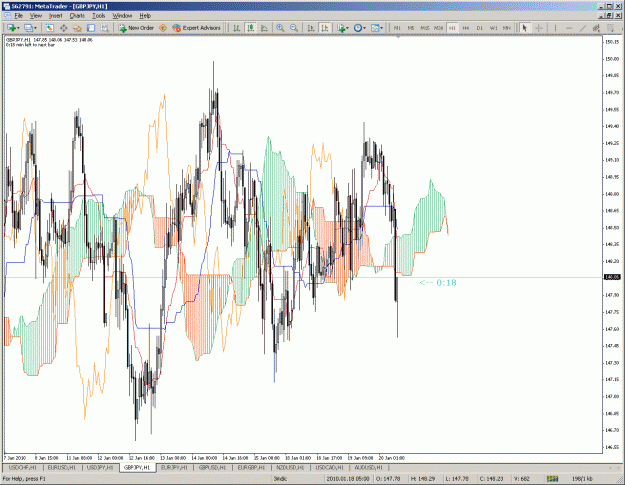Screen dimensions: 625x485
Task: Select the M15 timeframe
Action: click(x=425, y=28)
